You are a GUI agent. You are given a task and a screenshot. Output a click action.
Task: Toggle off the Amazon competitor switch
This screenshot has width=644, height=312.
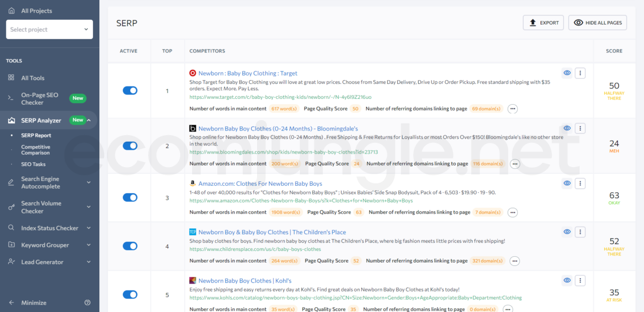[x=130, y=198]
